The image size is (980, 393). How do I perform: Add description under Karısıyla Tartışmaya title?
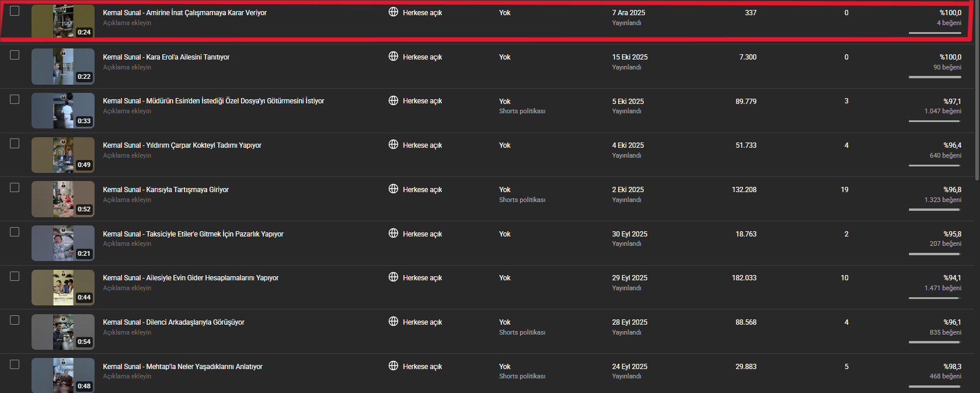(x=127, y=200)
